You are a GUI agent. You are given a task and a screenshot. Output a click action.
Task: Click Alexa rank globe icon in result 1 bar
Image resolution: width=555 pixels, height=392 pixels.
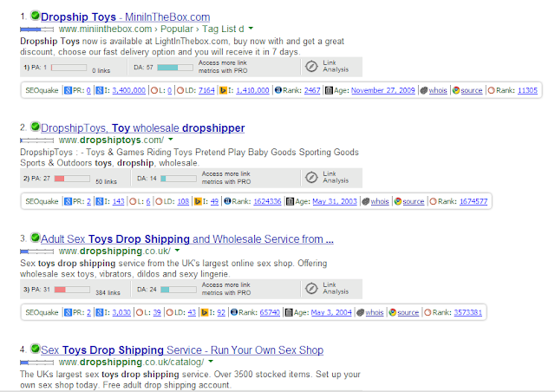click(x=278, y=90)
